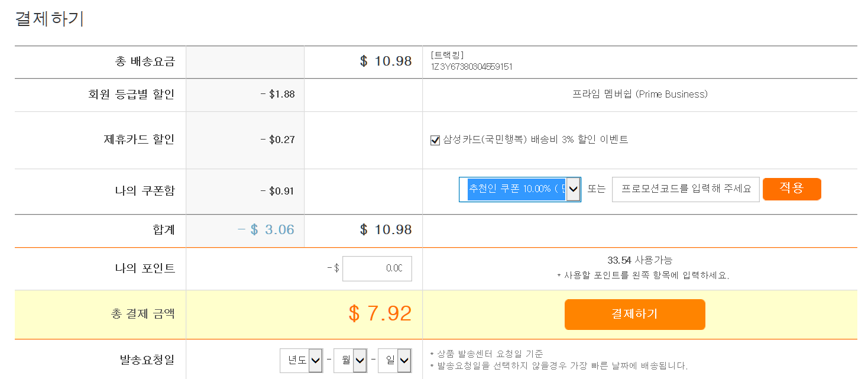Image resolution: width=868 pixels, height=379 pixels.
Task: Expand the 월 month dropdown
Action: pyautogui.click(x=350, y=360)
